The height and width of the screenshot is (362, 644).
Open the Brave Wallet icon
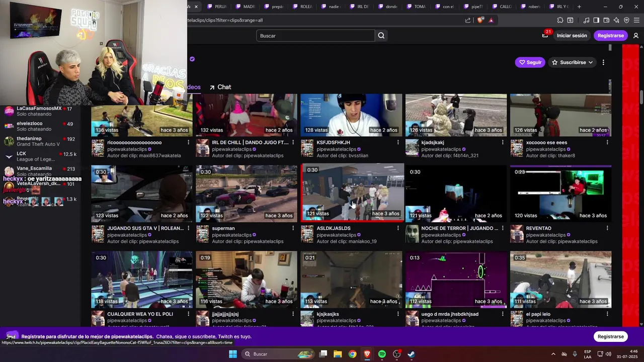point(606,20)
